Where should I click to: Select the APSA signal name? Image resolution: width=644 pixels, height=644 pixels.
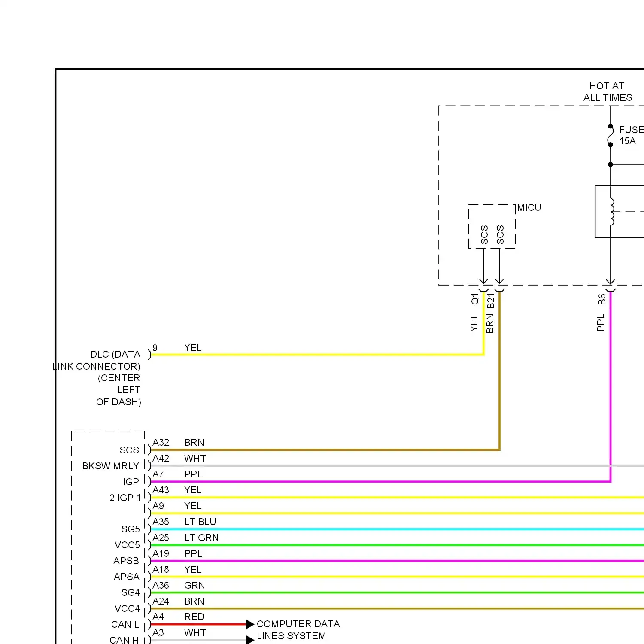[127, 577]
